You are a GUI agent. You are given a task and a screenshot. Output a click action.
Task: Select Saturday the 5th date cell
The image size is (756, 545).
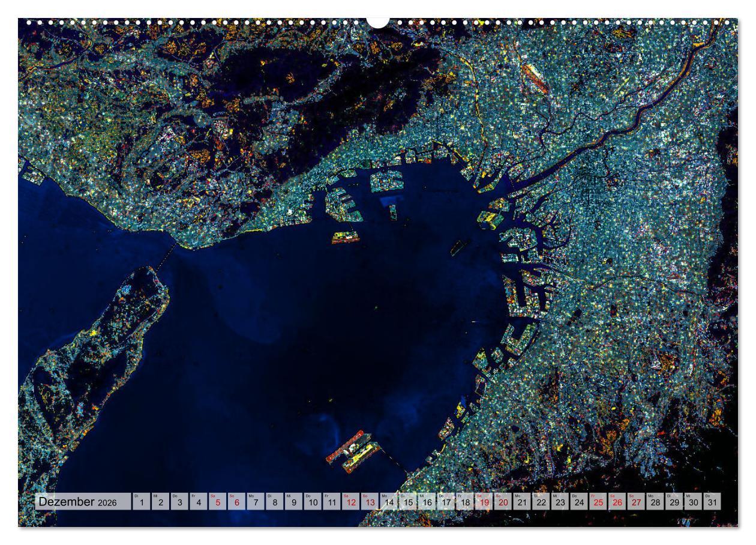tap(218, 502)
